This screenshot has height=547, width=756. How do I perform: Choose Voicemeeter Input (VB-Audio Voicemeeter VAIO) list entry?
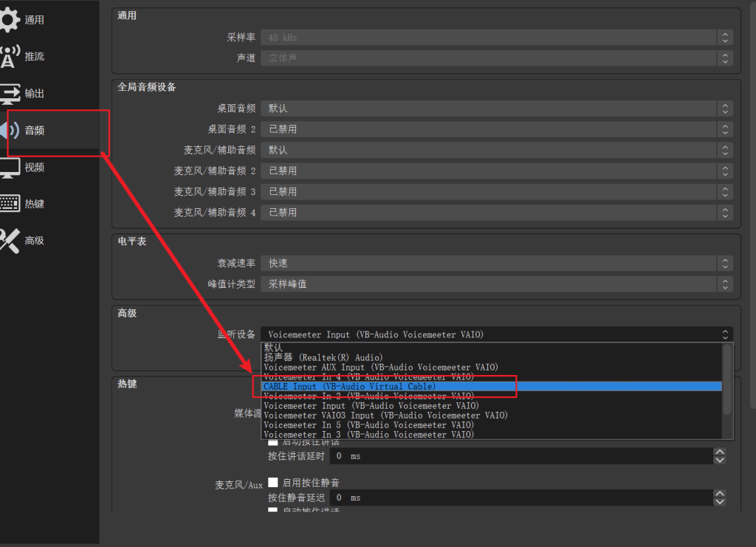click(492, 406)
